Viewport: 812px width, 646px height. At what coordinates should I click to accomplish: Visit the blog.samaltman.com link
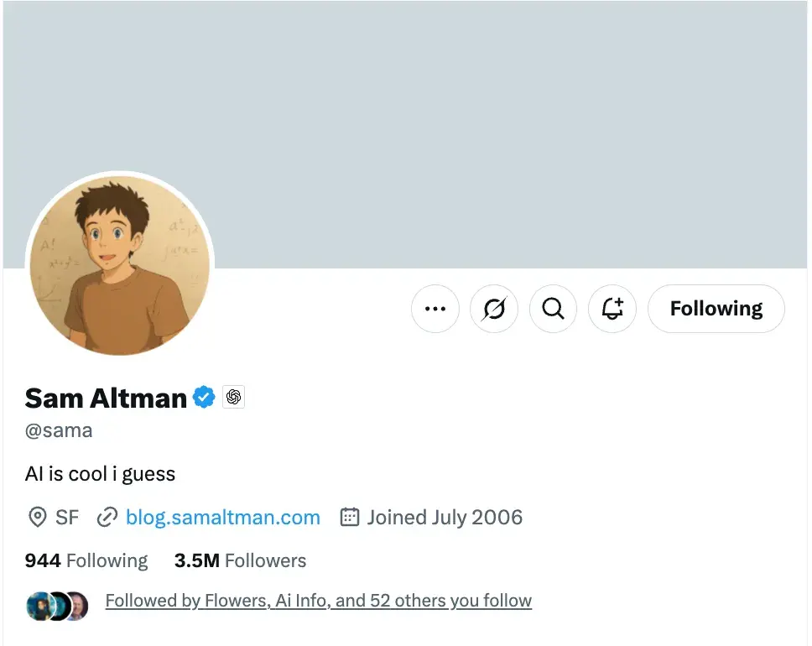pos(222,518)
